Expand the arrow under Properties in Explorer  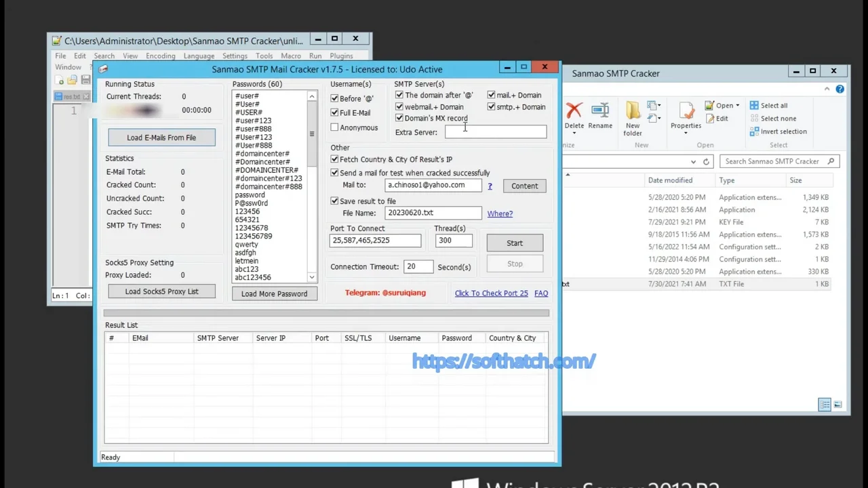click(686, 133)
